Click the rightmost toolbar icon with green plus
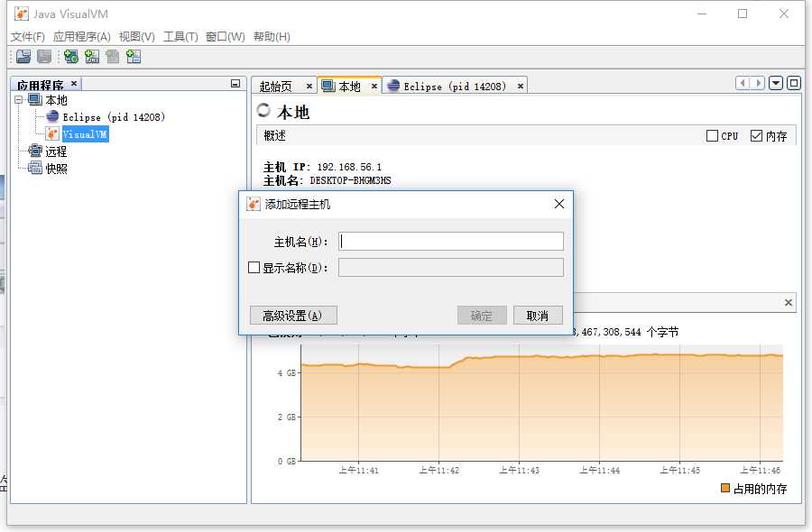 (x=134, y=57)
